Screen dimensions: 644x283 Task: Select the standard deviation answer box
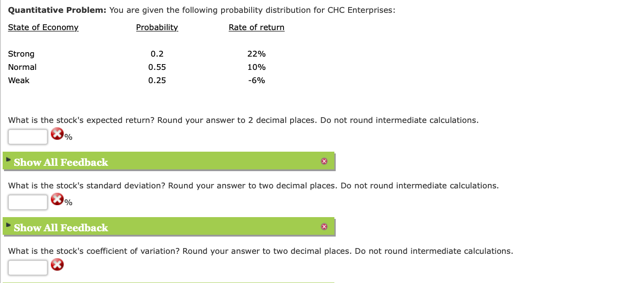(27, 202)
